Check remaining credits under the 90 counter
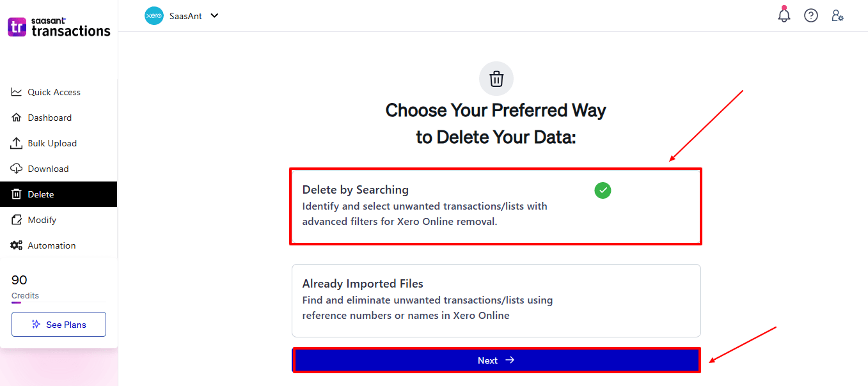 24,295
